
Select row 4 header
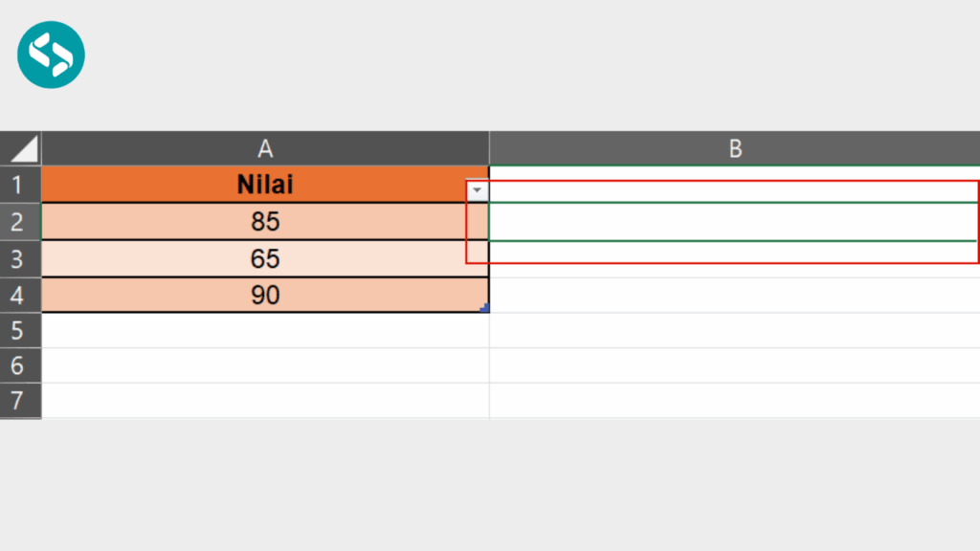[21, 296]
